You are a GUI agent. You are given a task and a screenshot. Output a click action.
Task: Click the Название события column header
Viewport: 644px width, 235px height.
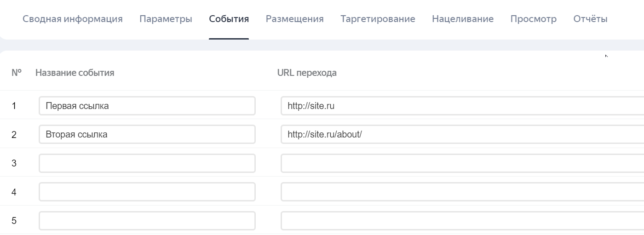pos(75,73)
